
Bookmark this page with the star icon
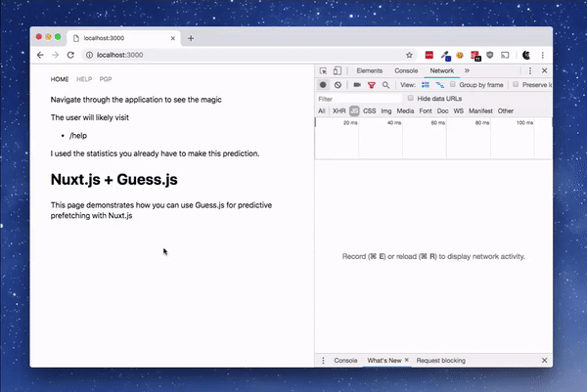point(409,55)
